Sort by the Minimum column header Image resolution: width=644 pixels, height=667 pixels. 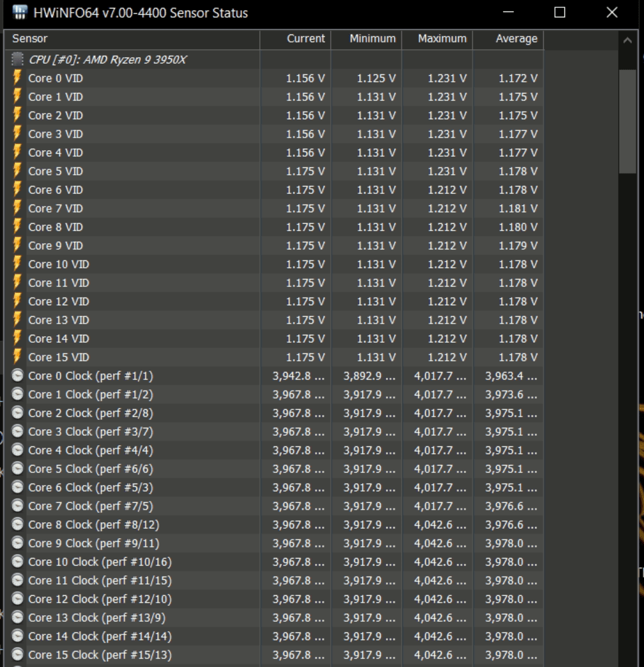(366, 39)
